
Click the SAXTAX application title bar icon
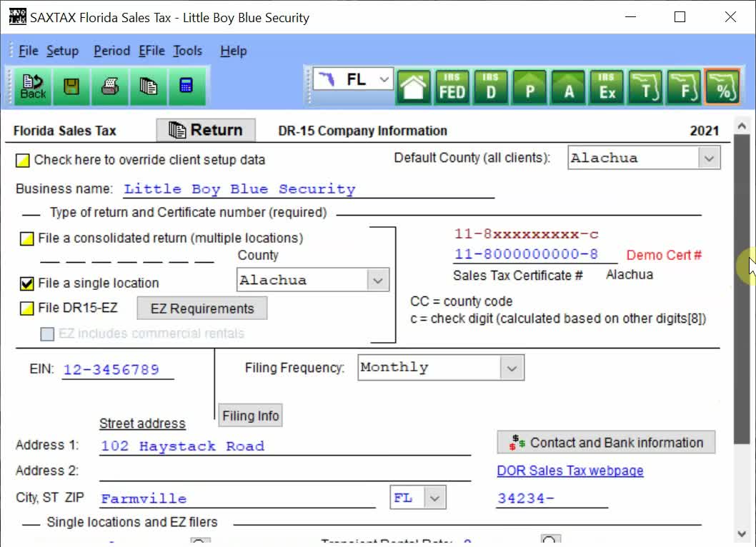[17, 17]
